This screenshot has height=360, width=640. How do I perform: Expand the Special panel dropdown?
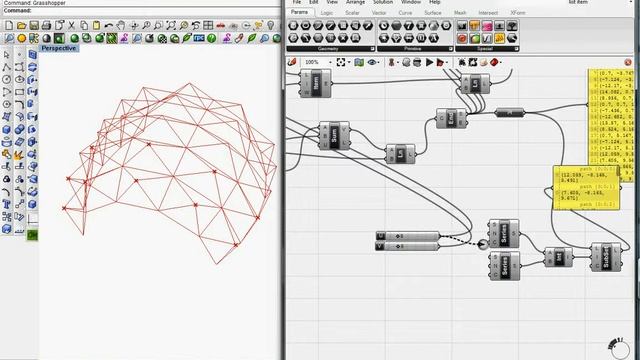[516, 49]
